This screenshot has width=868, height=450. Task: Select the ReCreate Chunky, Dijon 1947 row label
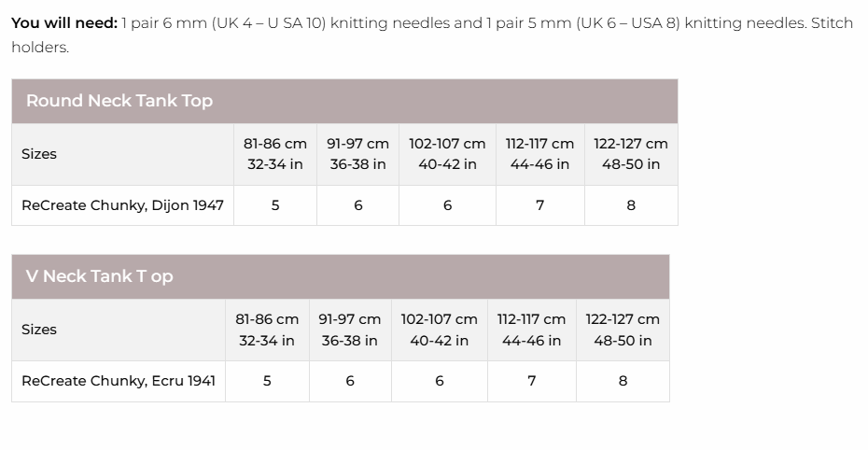[122, 205]
